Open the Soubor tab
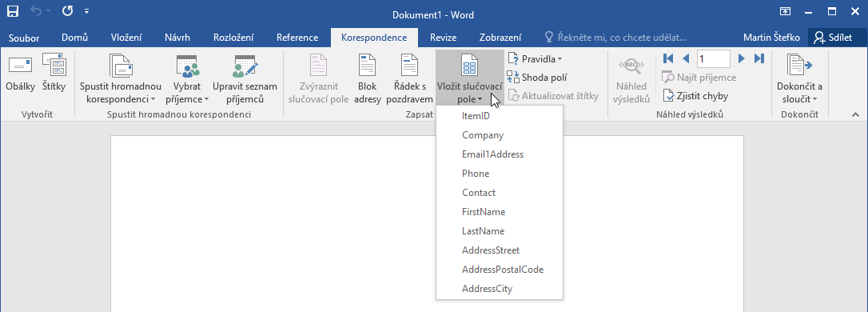868x312 pixels. coord(24,38)
